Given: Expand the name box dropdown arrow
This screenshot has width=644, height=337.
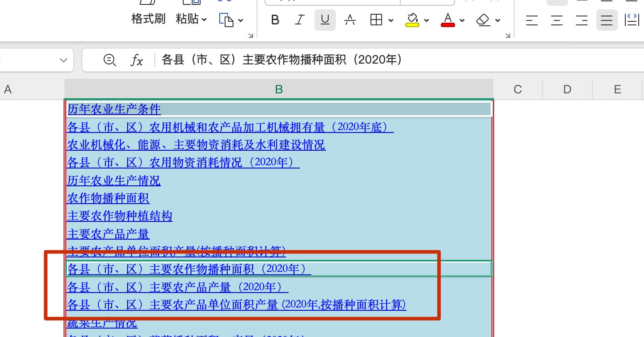Looking at the screenshot, I should (64, 60).
